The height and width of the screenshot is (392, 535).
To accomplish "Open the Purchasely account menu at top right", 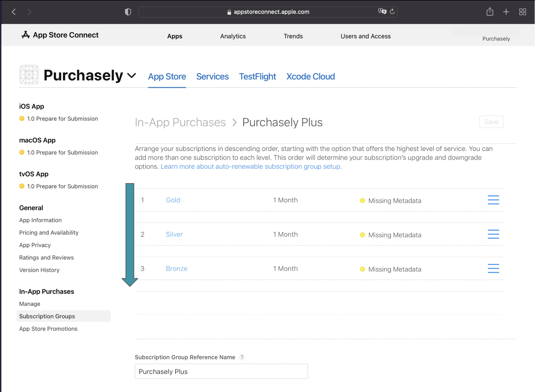I will coord(496,39).
